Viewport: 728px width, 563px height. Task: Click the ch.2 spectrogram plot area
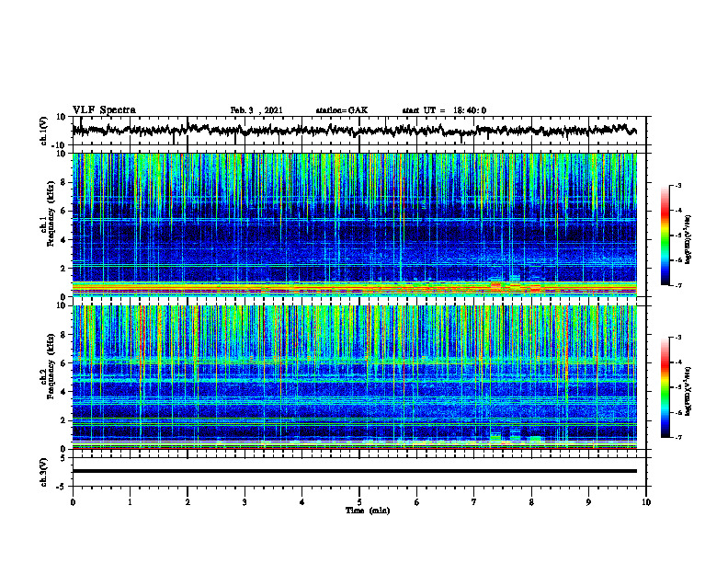355,377
